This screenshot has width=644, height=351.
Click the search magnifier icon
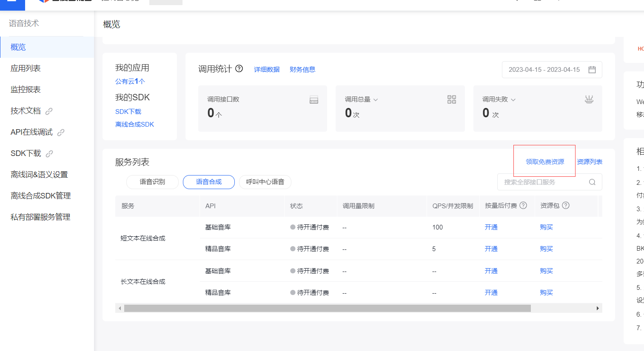point(592,182)
